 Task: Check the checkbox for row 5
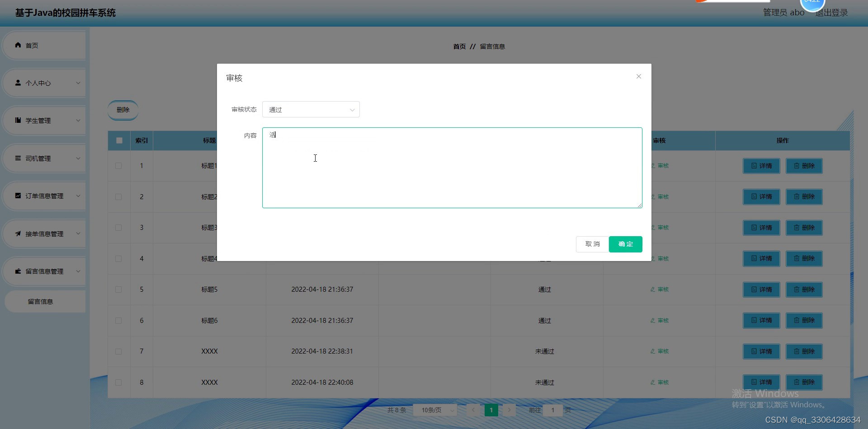point(118,289)
